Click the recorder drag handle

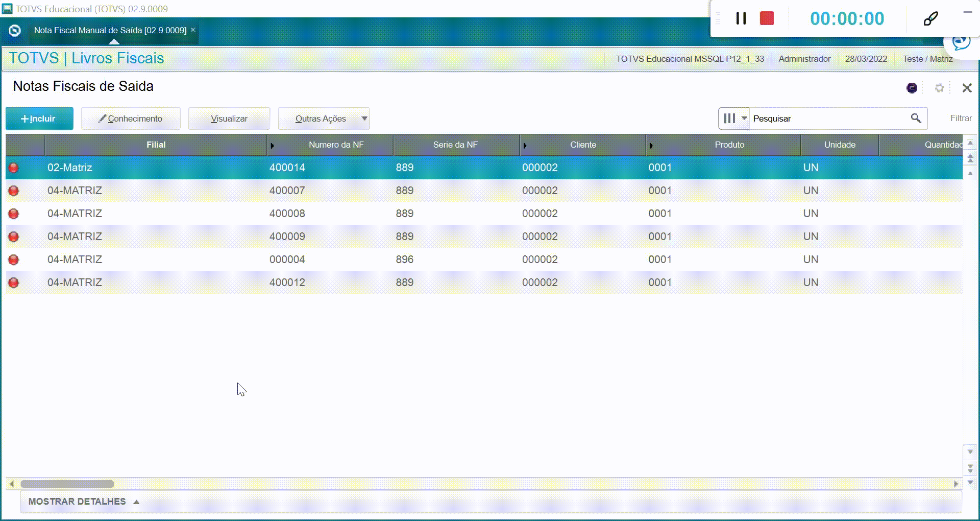tap(719, 18)
